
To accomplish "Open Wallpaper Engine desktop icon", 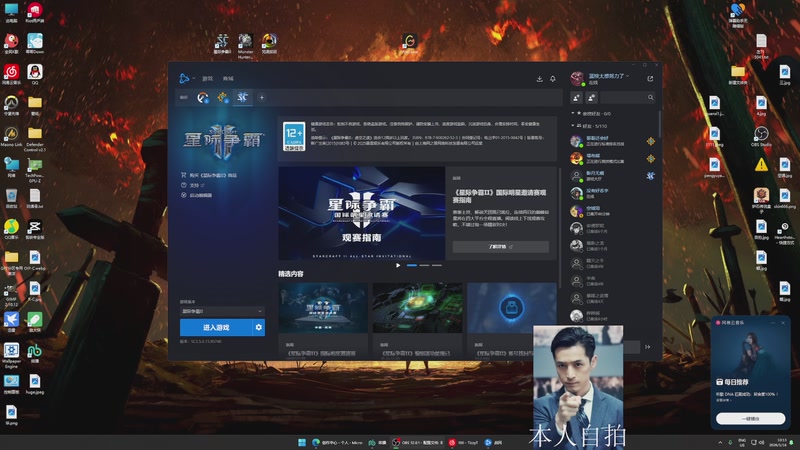I will [x=11, y=355].
